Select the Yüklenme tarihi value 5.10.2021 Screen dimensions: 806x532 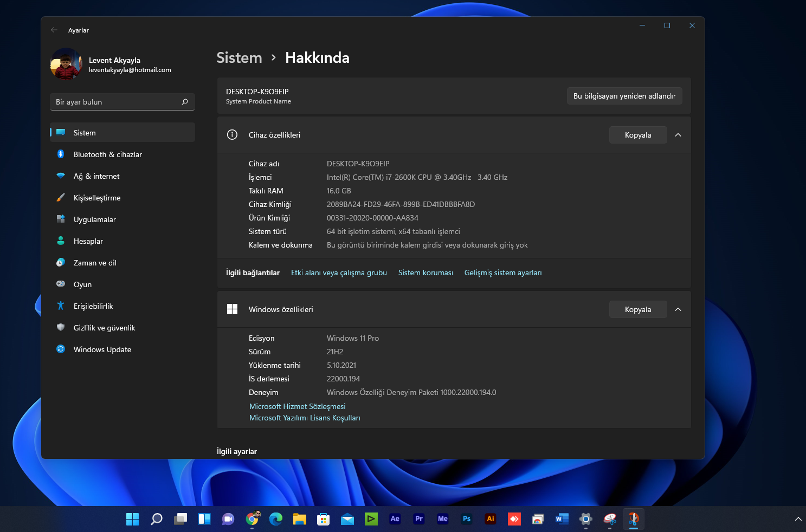coord(341,365)
